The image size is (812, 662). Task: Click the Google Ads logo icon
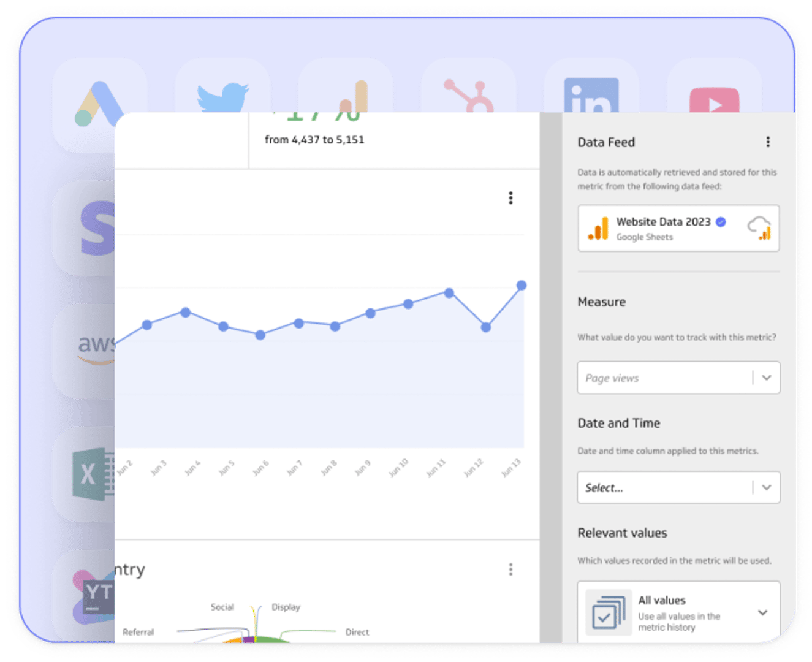(98, 104)
